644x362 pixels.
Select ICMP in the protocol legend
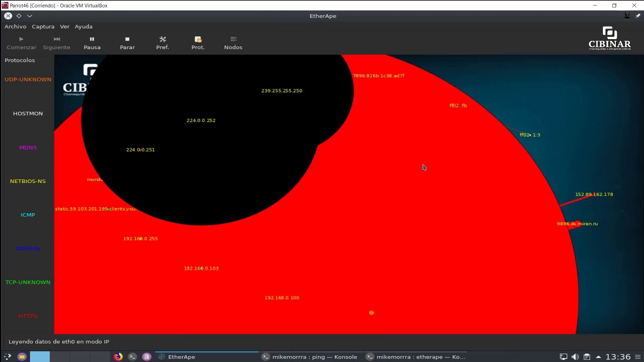click(x=28, y=215)
